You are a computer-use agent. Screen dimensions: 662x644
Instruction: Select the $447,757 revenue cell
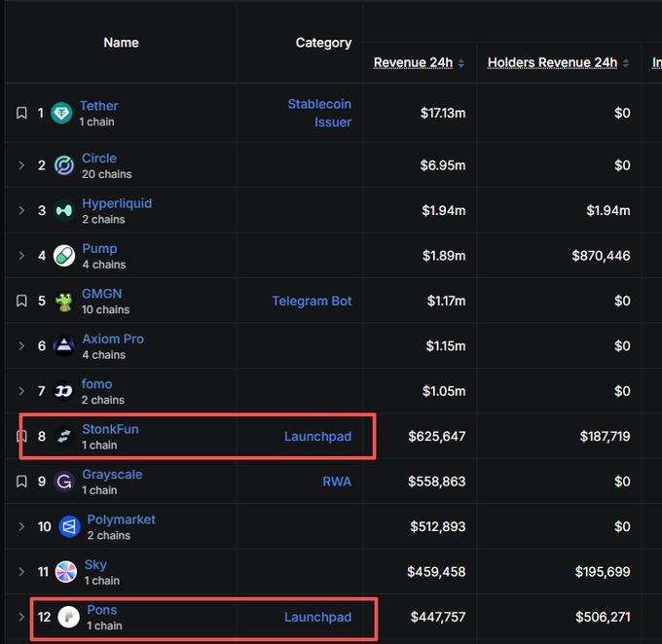click(438, 617)
